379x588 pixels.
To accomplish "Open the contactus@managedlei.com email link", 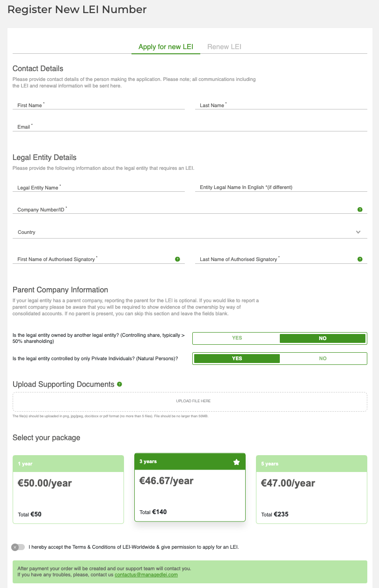I will pyautogui.click(x=146, y=574).
